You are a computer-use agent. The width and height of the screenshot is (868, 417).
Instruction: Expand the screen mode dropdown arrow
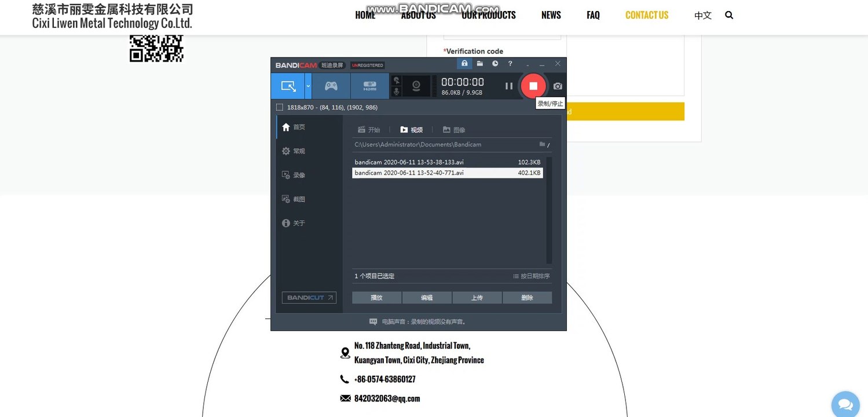(x=308, y=86)
